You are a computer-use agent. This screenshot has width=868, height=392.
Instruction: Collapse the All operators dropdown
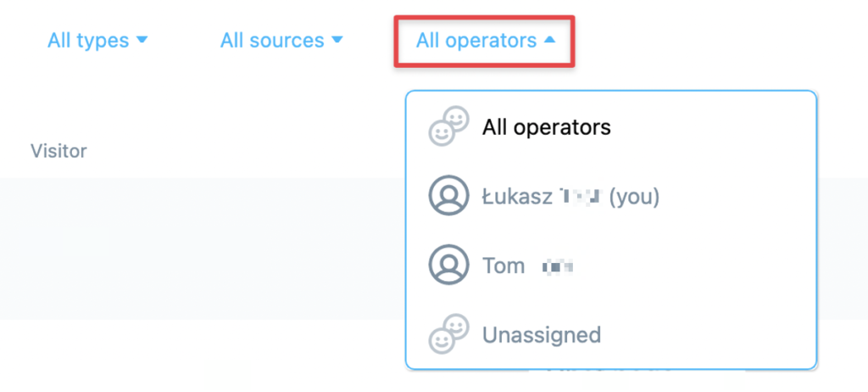pos(485,42)
